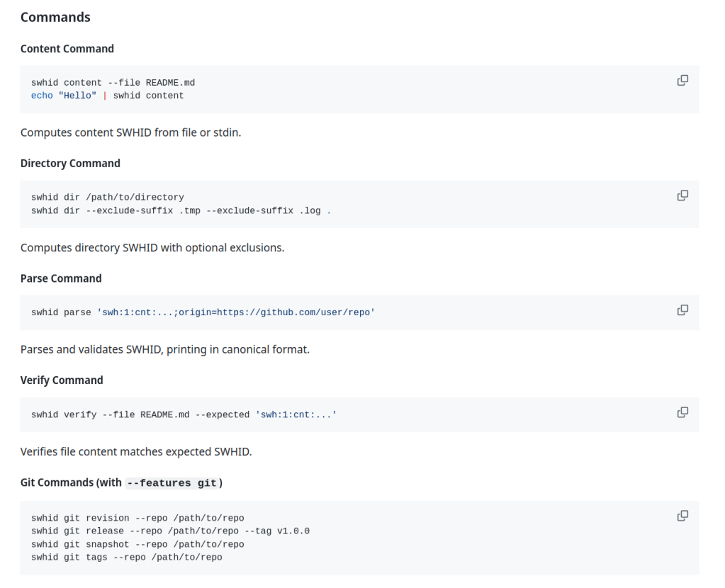Click the --exclude-suffix .tmp command line
Viewport: 725px width, 588px height.
coord(181,210)
